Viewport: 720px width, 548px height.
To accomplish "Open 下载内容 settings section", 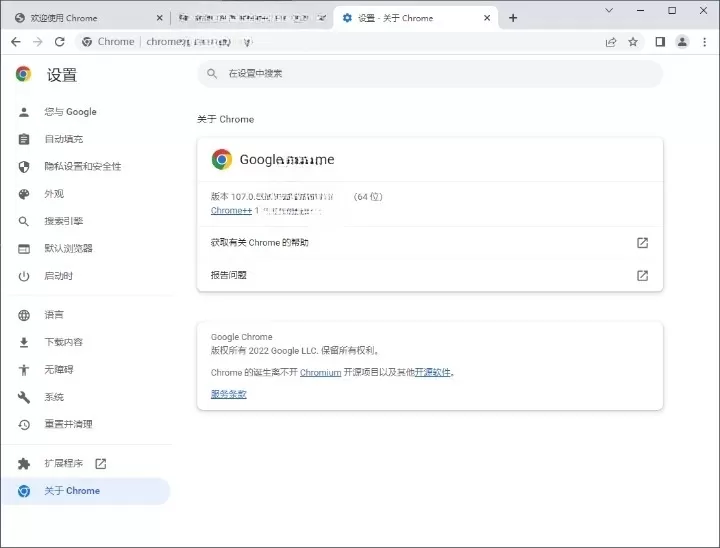I will tap(87, 342).
